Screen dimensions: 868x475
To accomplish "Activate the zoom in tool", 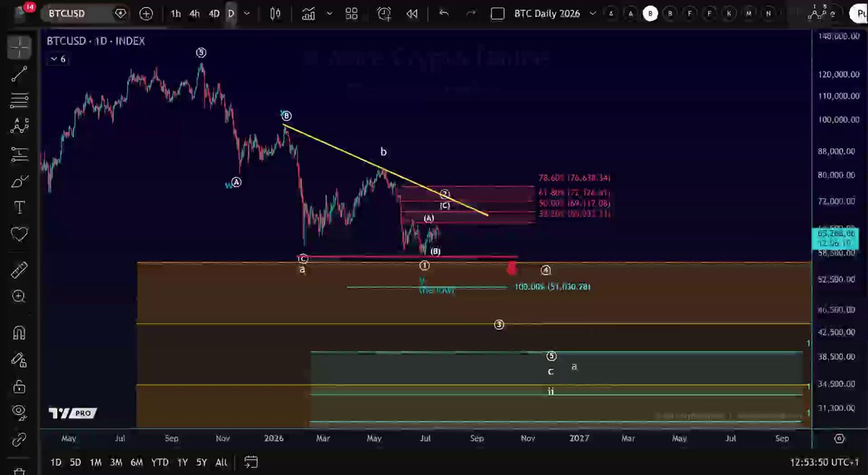I will click(x=20, y=296).
